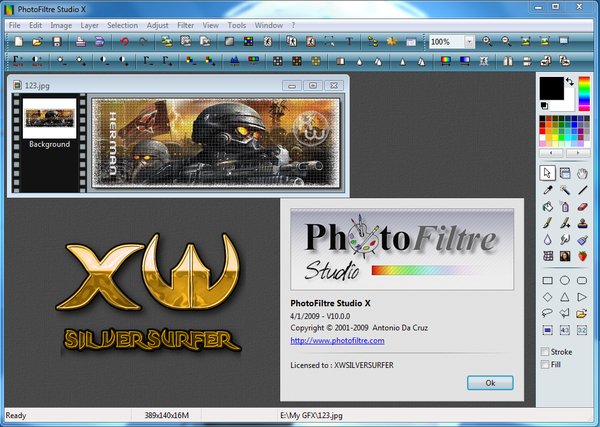
Task: Select the strawberry Nozzle tool
Action: (582, 256)
